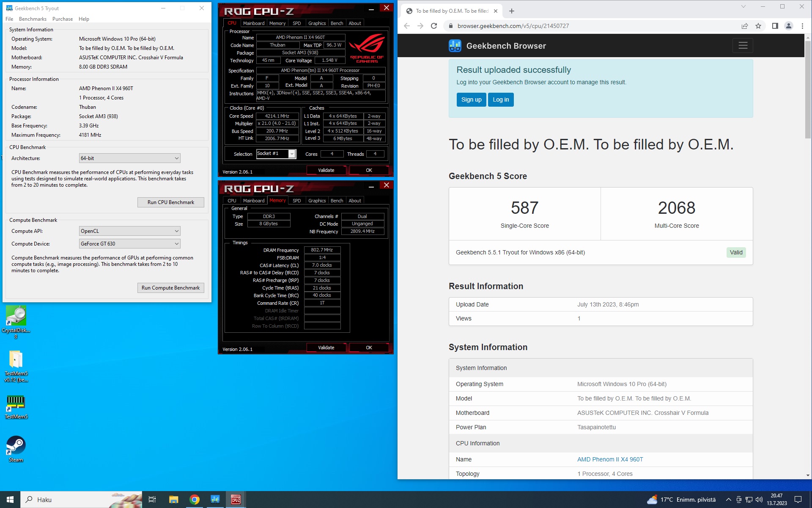This screenshot has width=812, height=508.
Task: Click the Multi-Core Score value 2068
Action: tap(676, 208)
